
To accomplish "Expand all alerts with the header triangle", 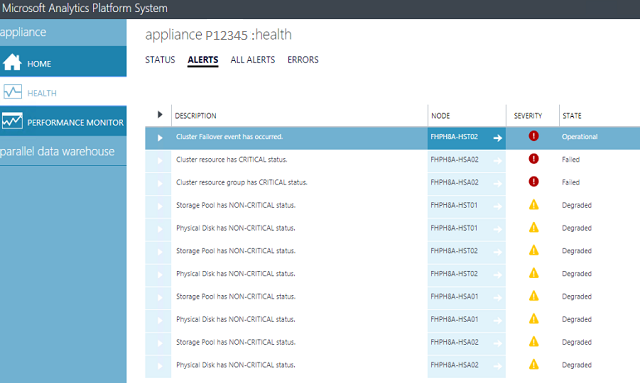I will point(160,115).
